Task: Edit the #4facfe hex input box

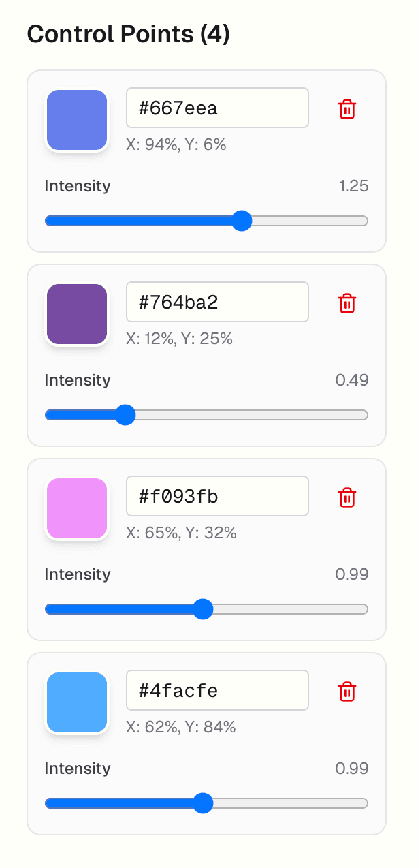Action: pos(218,690)
